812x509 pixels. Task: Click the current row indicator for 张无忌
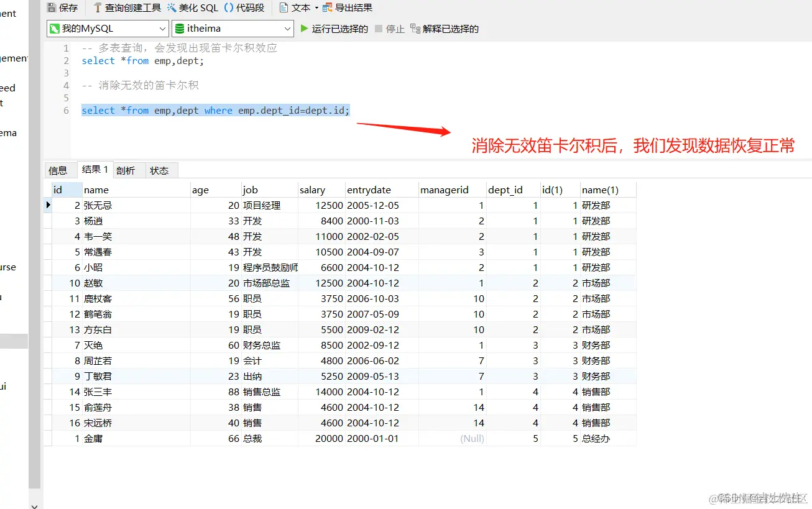tap(48, 206)
